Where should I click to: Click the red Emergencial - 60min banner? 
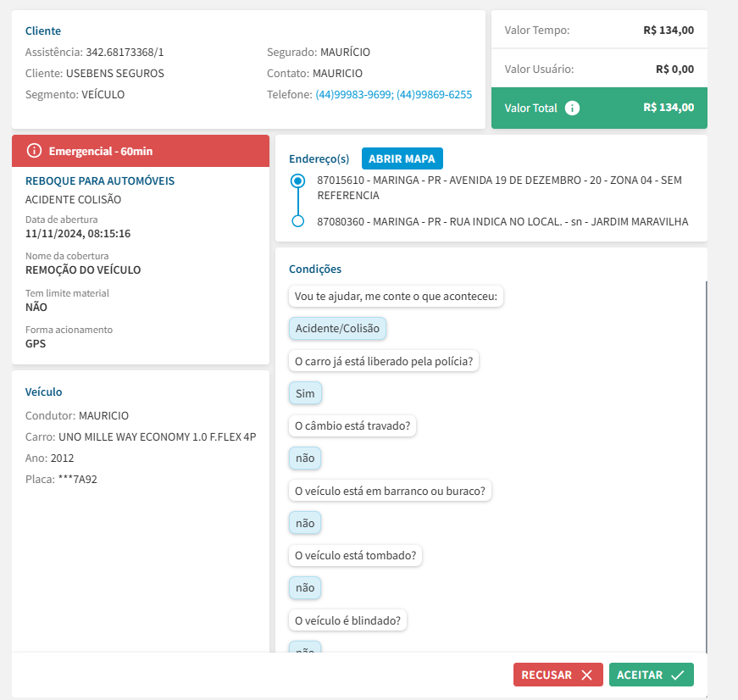coord(141,151)
